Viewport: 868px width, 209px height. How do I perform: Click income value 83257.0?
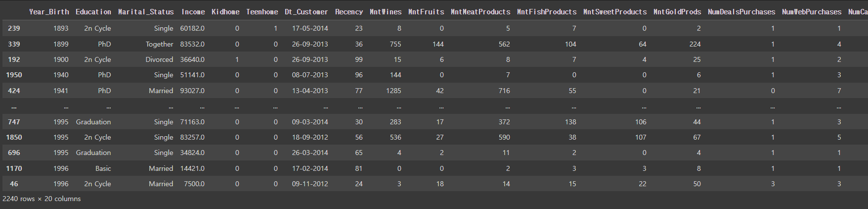pos(192,137)
